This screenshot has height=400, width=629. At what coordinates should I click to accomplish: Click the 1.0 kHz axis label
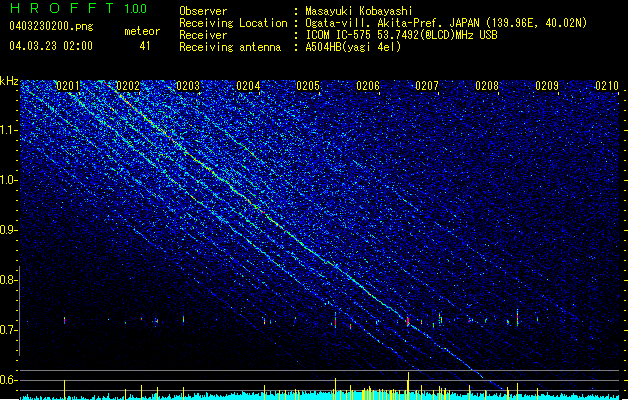(9, 180)
